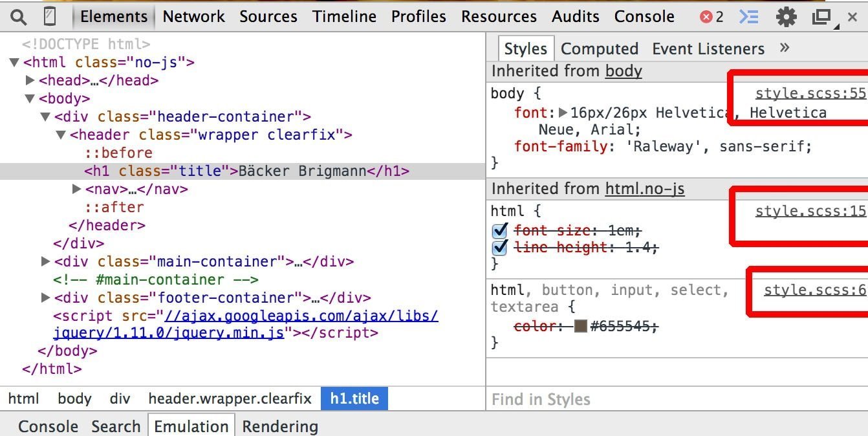
Task: Open the Console panel tab in toolbar
Action: point(644,17)
